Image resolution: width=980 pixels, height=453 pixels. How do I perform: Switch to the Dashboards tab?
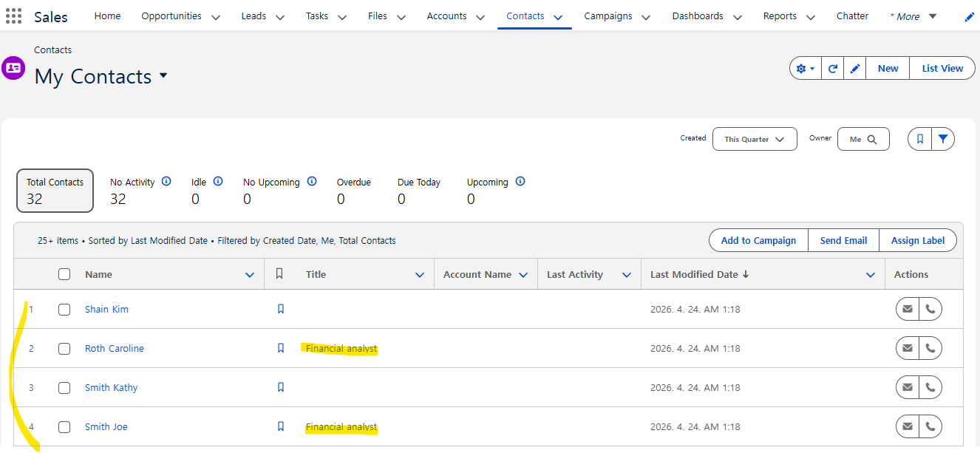click(697, 16)
